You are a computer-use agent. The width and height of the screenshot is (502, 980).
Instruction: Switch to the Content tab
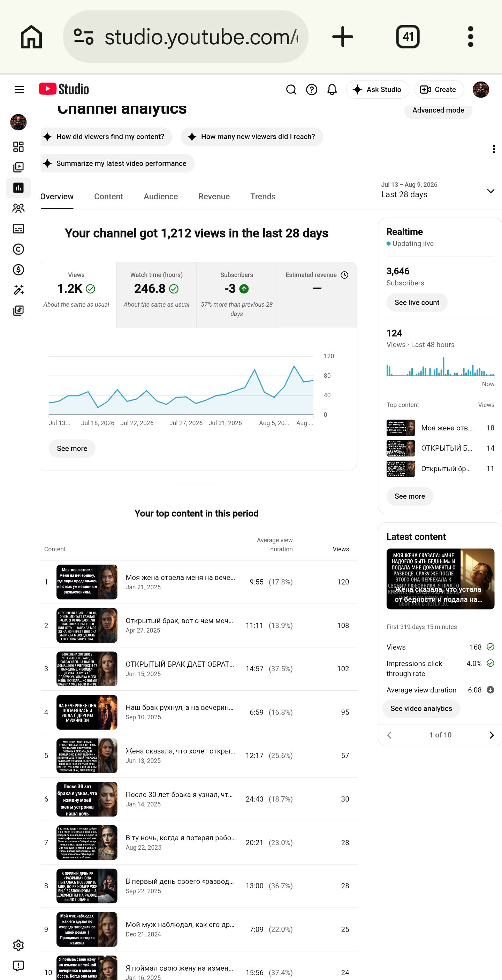(x=108, y=197)
